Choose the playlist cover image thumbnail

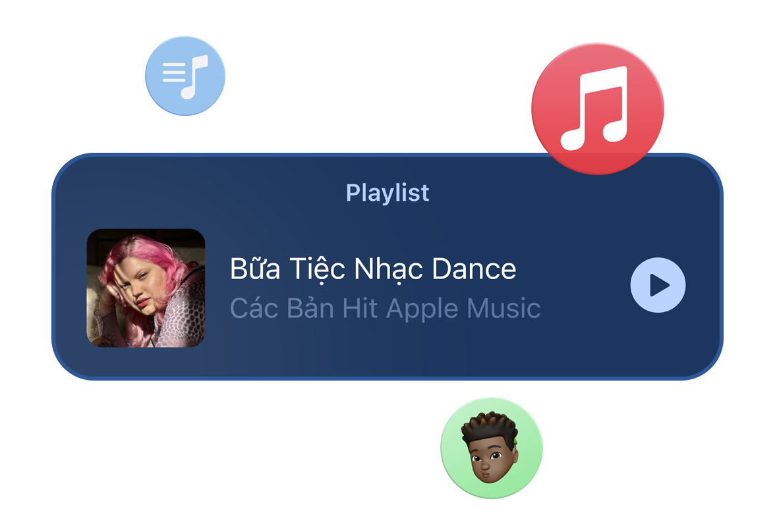click(146, 288)
